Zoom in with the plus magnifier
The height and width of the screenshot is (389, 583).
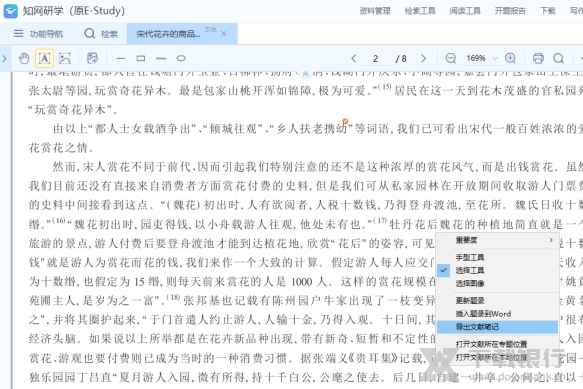click(510, 58)
